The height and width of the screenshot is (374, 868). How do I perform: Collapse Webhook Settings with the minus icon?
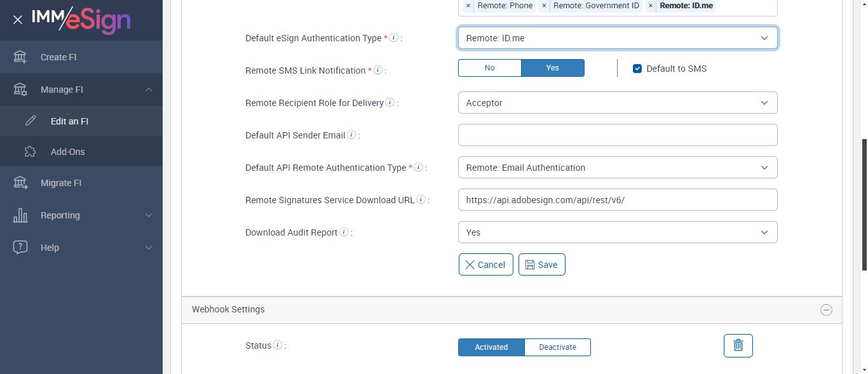point(826,310)
